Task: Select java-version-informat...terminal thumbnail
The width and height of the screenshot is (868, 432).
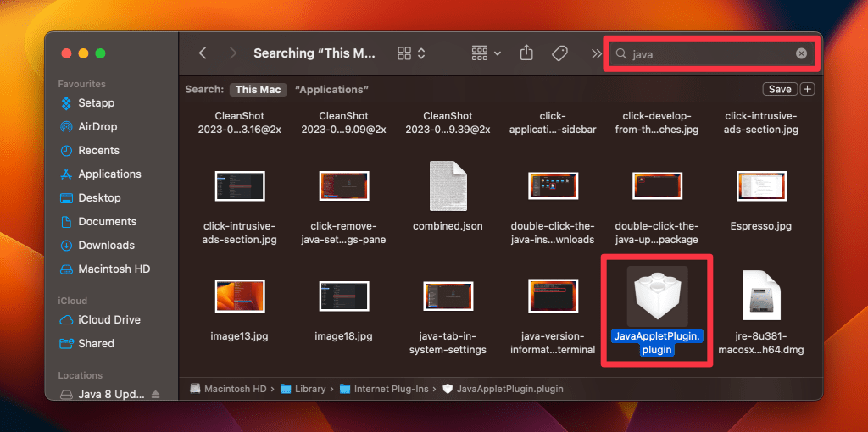Action: tap(553, 296)
